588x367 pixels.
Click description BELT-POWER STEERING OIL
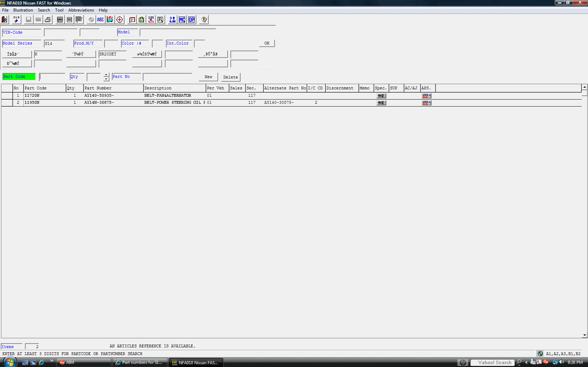[x=173, y=102]
